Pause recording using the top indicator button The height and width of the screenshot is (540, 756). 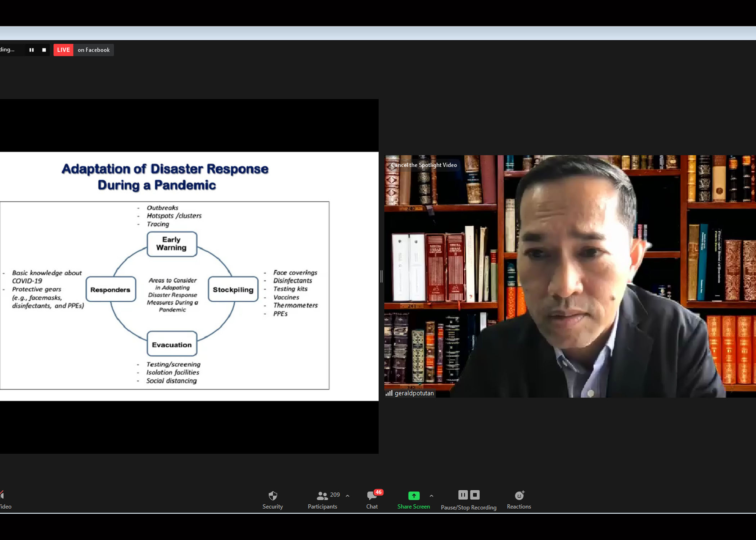32,50
